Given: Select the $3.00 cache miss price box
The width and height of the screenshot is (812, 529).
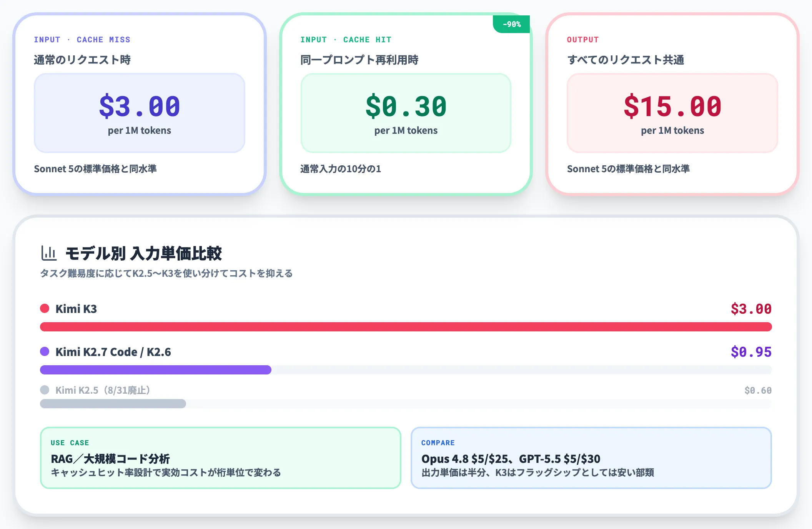Looking at the screenshot, I should 140,113.
